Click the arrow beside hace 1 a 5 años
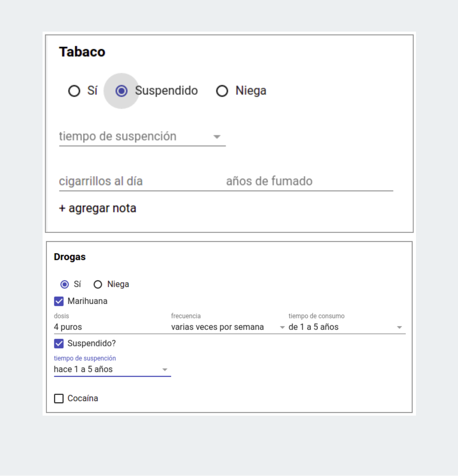The height and width of the screenshot is (476, 458). point(165,370)
